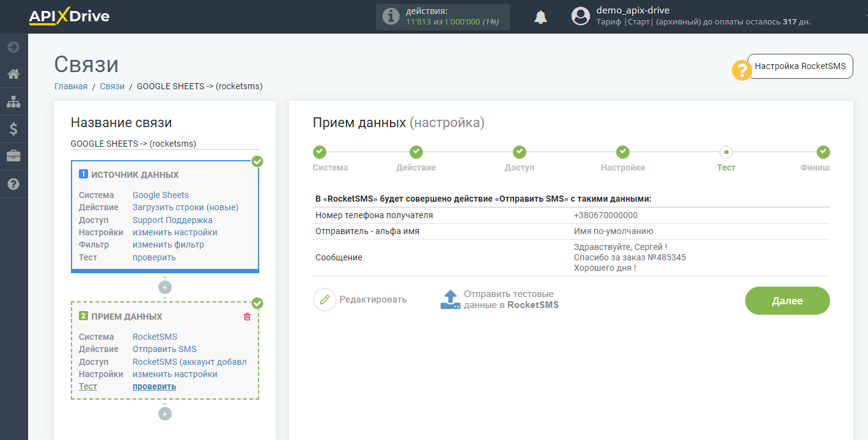Click the pencil edit icon

tap(325, 299)
